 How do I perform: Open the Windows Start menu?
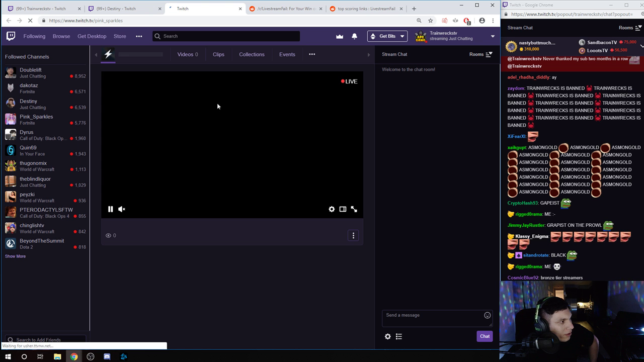[x=8, y=356]
